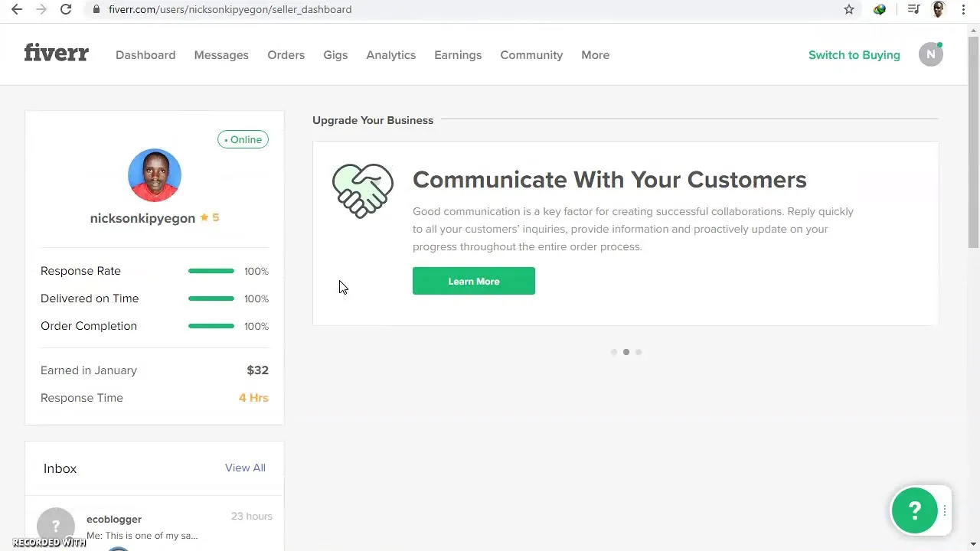980x551 pixels.
Task: Click the Chrome profile avatar
Action: (x=939, y=9)
